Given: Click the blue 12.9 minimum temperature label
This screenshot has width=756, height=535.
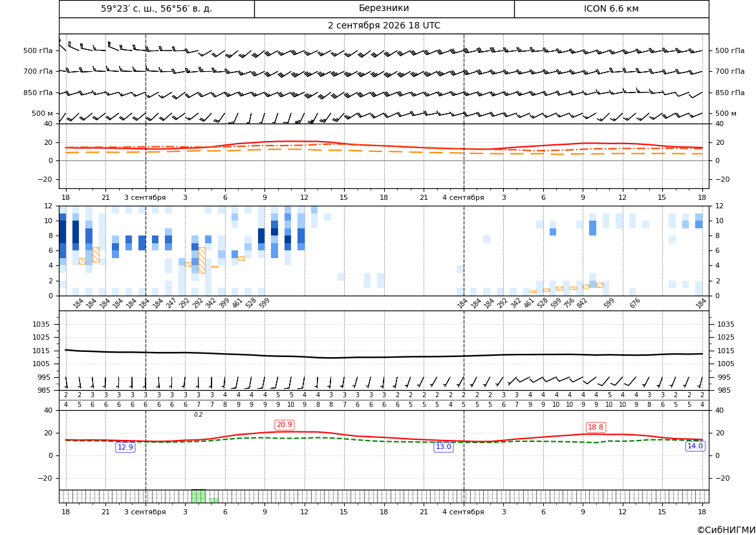Looking at the screenshot, I should (125, 447).
